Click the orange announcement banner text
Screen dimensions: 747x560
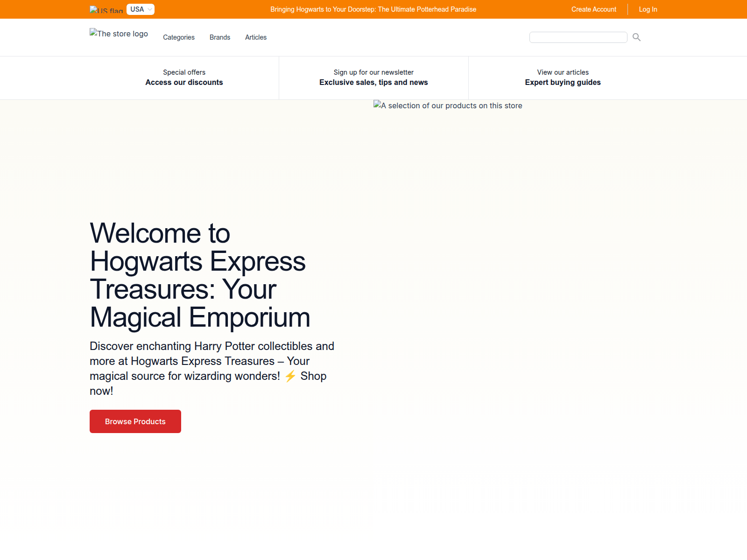(x=373, y=9)
